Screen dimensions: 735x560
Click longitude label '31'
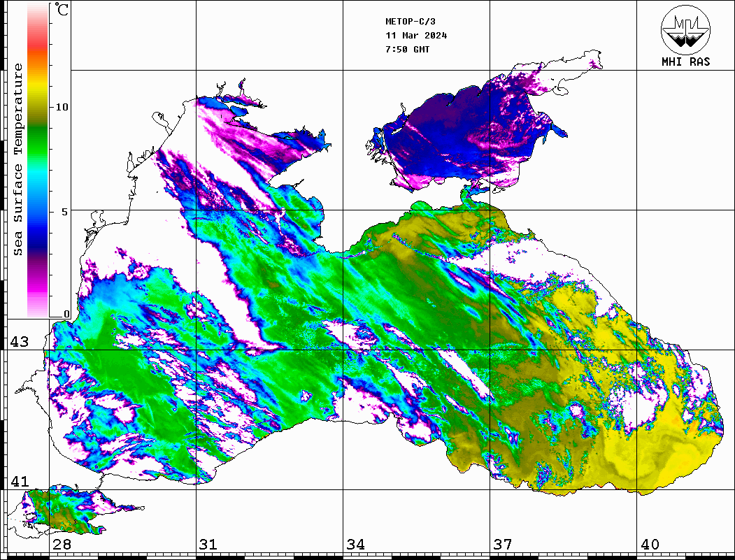[x=208, y=544]
